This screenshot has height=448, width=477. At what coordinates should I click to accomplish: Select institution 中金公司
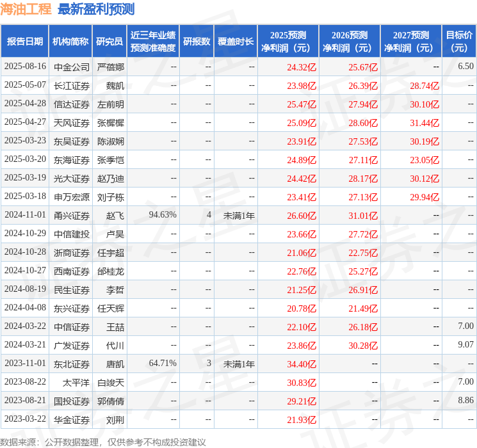point(72,67)
